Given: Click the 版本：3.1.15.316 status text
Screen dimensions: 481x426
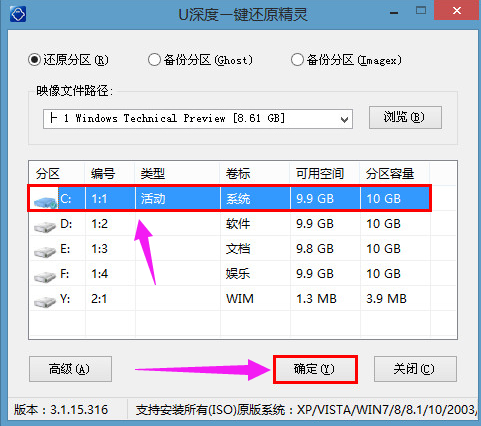Looking at the screenshot, I should coord(61,410).
